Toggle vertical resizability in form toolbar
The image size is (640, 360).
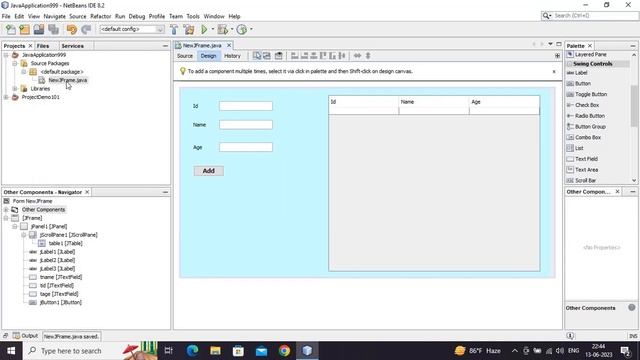(x=368, y=56)
